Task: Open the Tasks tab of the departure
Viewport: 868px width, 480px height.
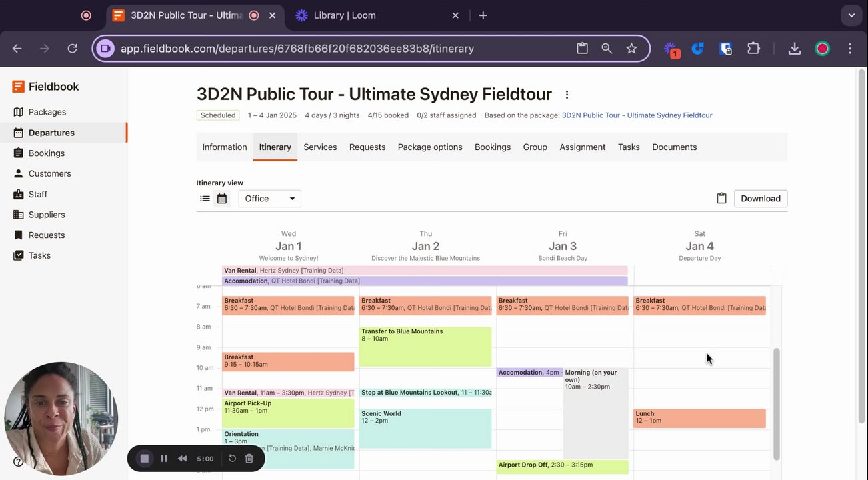Action: [x=629, y=147]
